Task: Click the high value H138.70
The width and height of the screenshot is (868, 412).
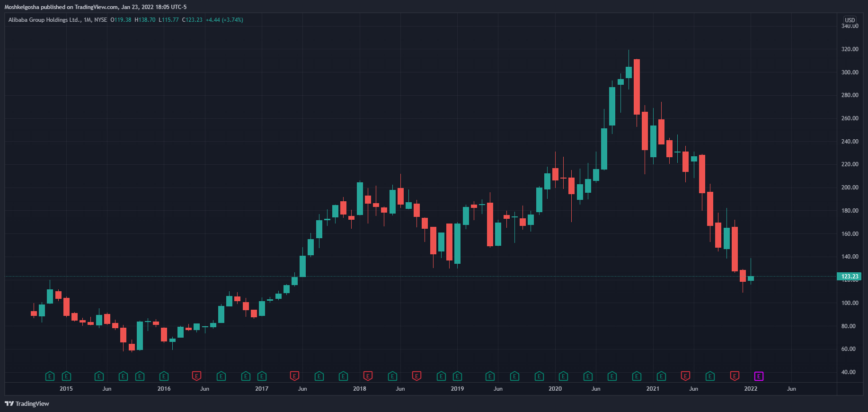Action: [x=145, y=20]
